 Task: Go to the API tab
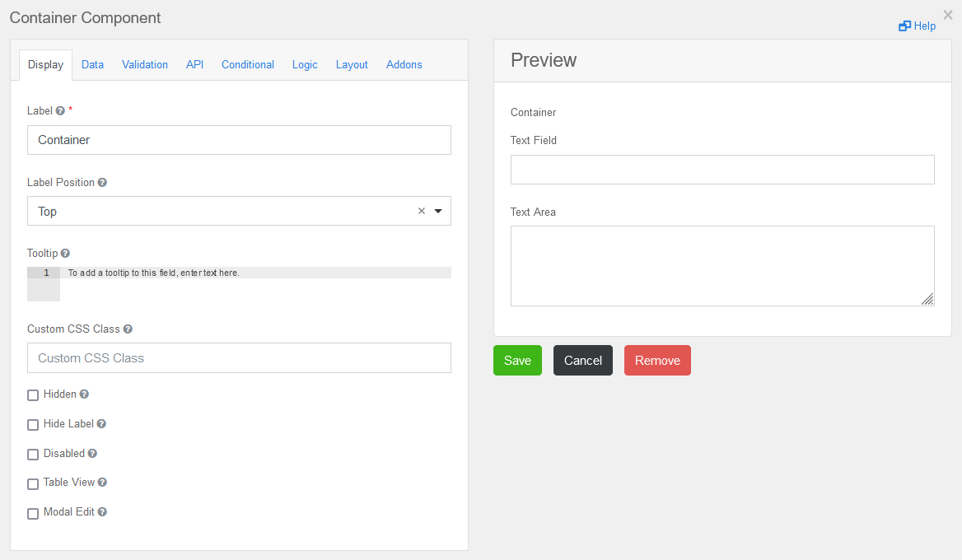coord(194,65)
